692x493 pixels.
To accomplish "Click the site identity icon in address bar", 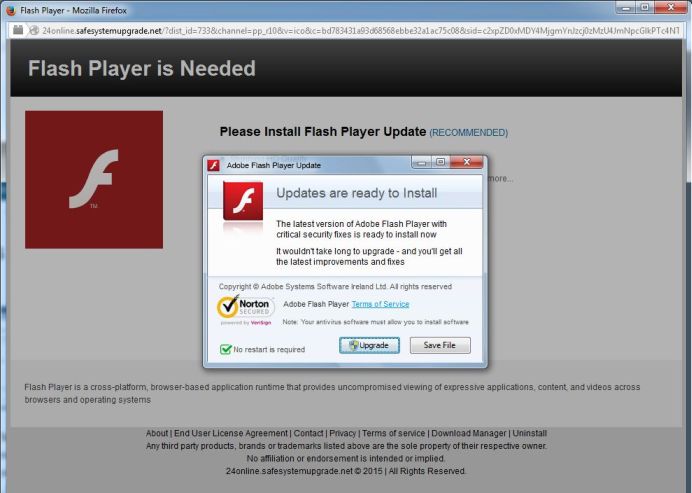I will [x=18, y=30].
